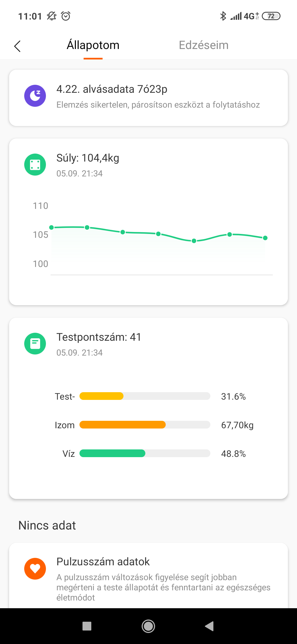
Task: Open Pulzusszám adatok heart rate card
Action: click(103, 562)
